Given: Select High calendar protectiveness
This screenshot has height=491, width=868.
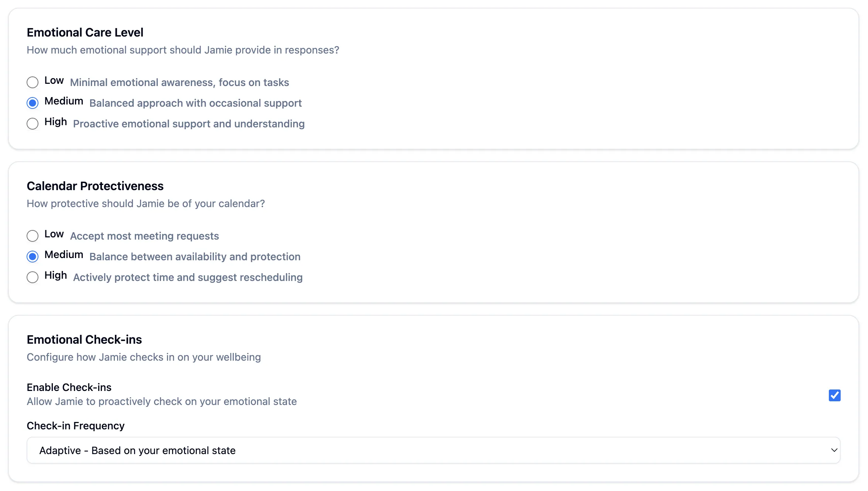Looking at the screenshot, I should pyautogui.click(x=33, y=277).
